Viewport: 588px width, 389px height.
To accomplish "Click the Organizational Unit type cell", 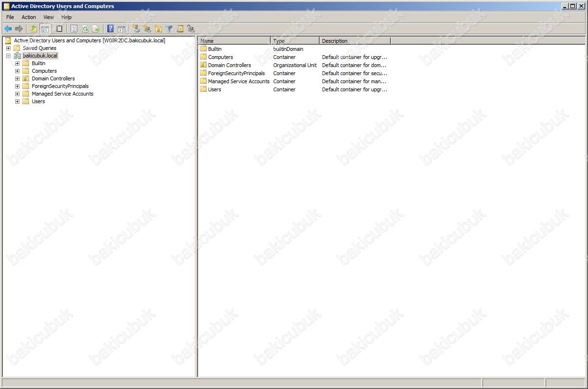I will click(295, 65).
